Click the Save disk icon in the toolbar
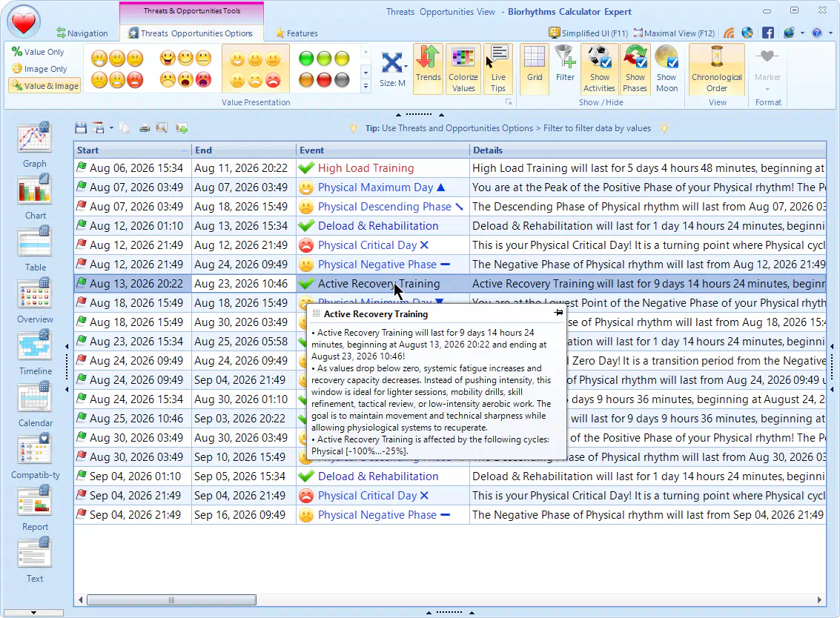 pos(81,128)
